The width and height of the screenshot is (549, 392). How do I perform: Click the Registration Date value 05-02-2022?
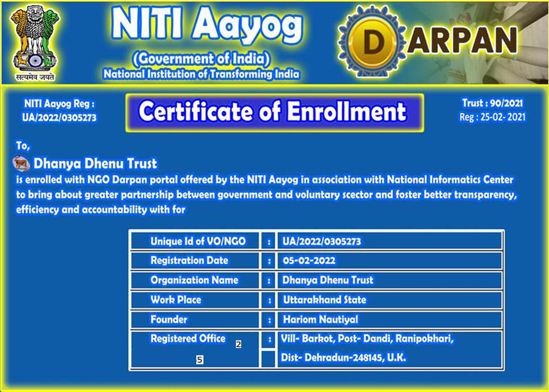coord(309,261)
